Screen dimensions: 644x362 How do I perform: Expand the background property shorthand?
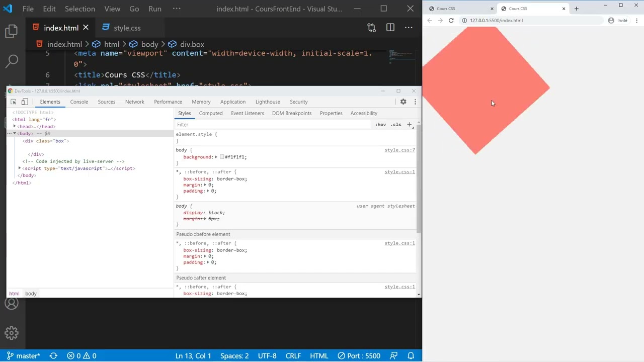coord(216,157)
